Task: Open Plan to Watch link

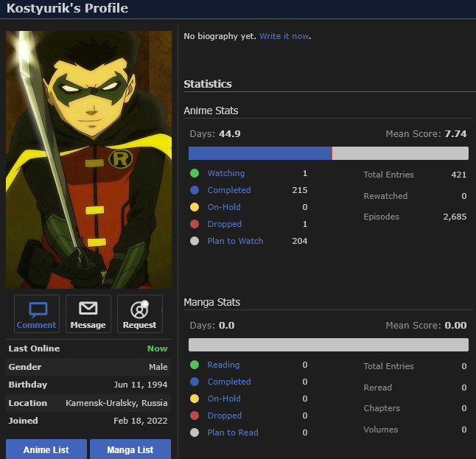Action: pos(235,241)
